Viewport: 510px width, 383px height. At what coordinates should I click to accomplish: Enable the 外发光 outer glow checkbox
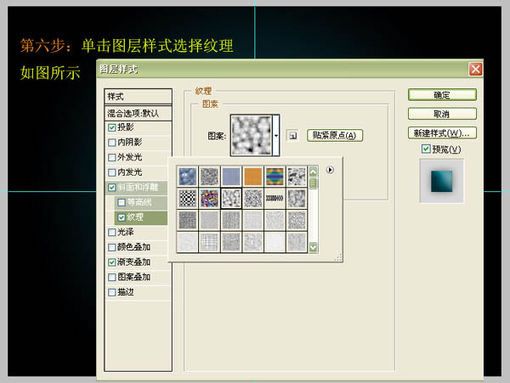112,157
